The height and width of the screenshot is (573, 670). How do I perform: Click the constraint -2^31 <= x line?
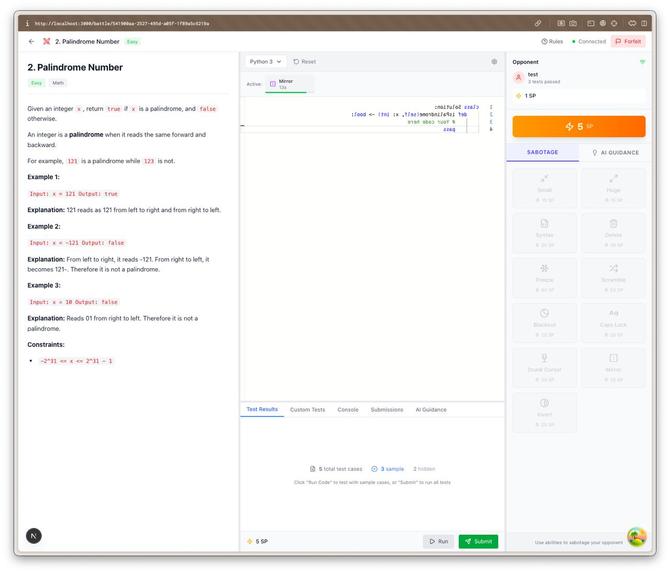tap(76, 361)
